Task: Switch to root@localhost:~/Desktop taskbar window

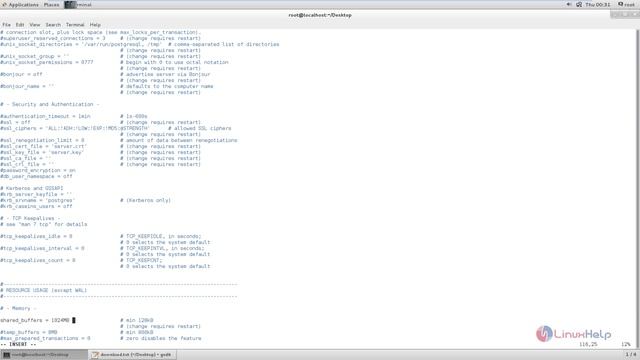Action: click(x=44, y=355)
